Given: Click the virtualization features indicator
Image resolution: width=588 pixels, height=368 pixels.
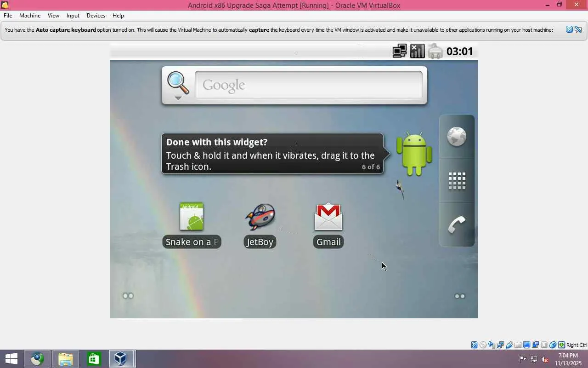Looking at the screenshot, I should click(x=544, y=345).
